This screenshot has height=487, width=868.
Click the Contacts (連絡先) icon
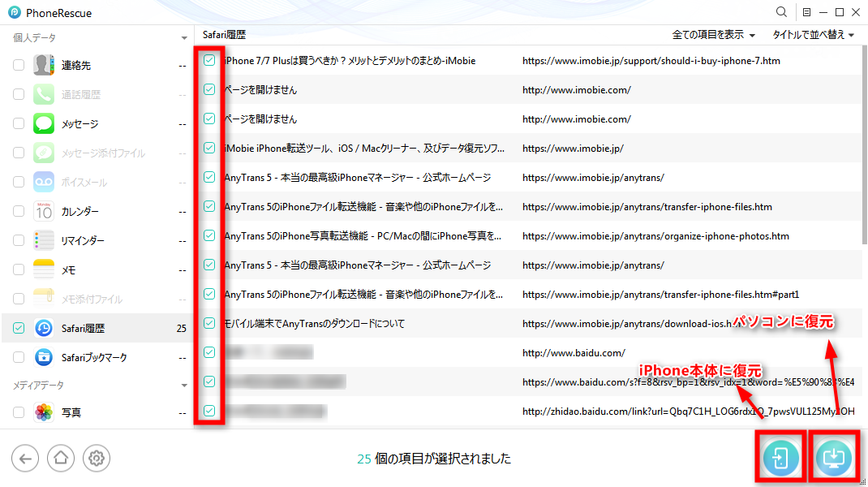tap(44, 65)
